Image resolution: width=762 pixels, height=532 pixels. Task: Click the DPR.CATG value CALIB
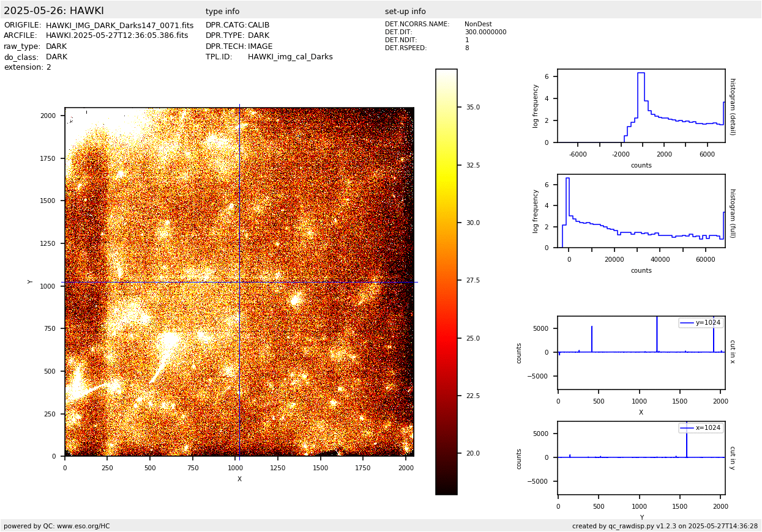[258, 26]
